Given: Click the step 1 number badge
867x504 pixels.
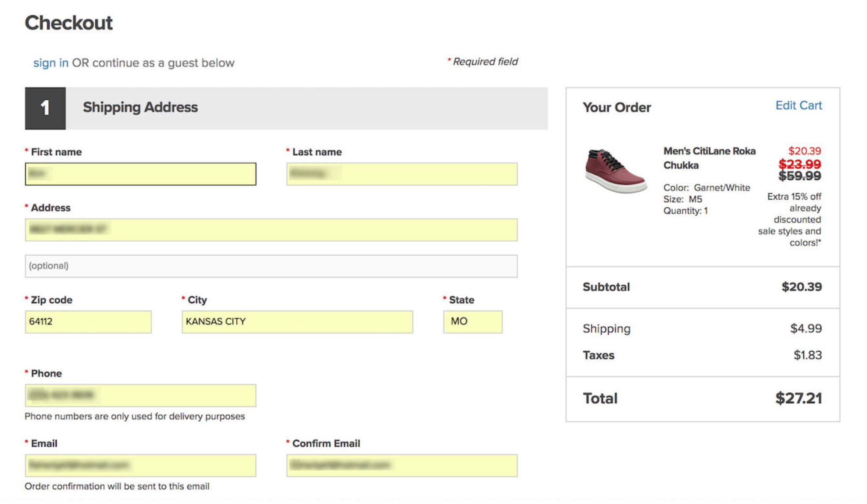Looking at the screenshot, I should tap(45, 108).
